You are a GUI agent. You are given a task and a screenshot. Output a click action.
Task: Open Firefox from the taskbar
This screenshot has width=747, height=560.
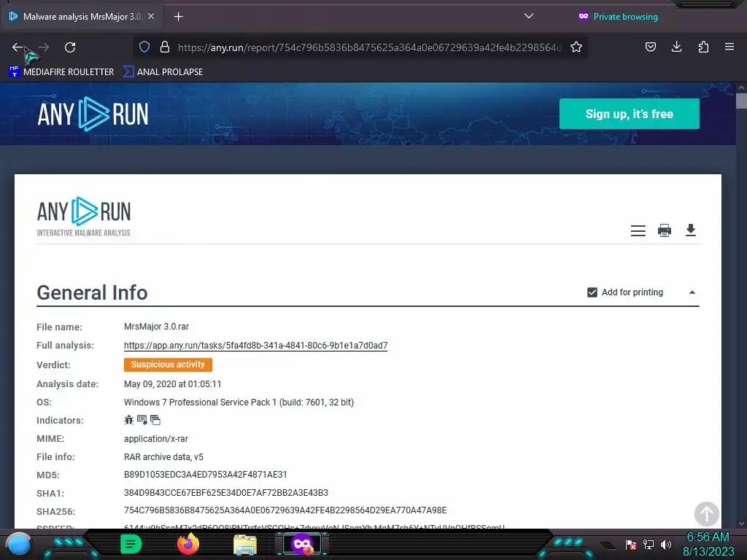coord(188,544)
